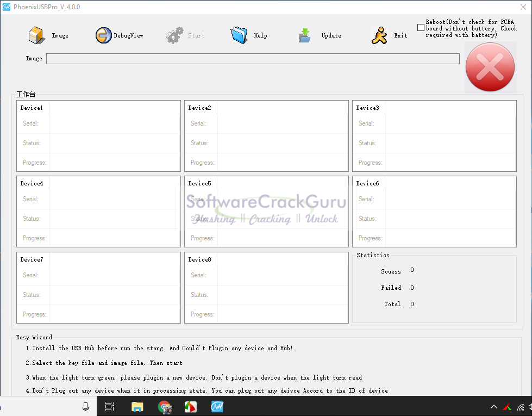Click the Device6 Serial label

(x=366, y=199)
